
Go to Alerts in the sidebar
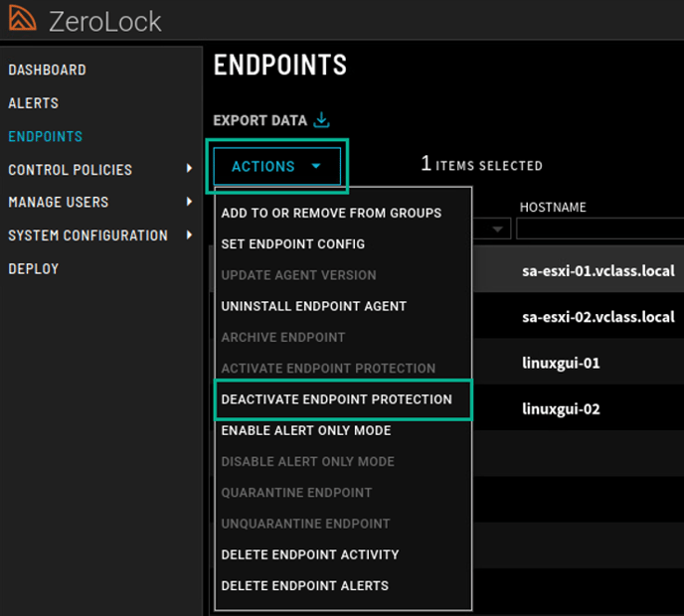(x=33, y=103)
